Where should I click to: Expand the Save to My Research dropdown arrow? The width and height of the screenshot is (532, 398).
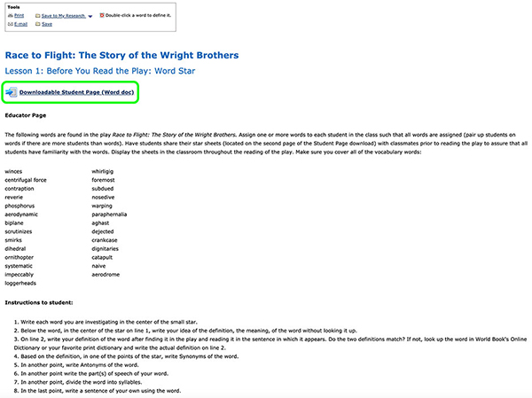tap(90, 16)
